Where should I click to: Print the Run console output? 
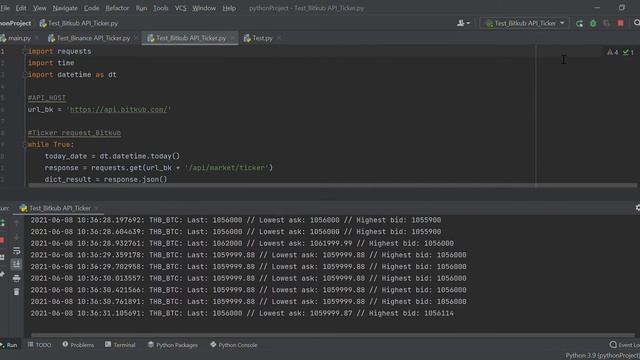click(x=16, y=278)
